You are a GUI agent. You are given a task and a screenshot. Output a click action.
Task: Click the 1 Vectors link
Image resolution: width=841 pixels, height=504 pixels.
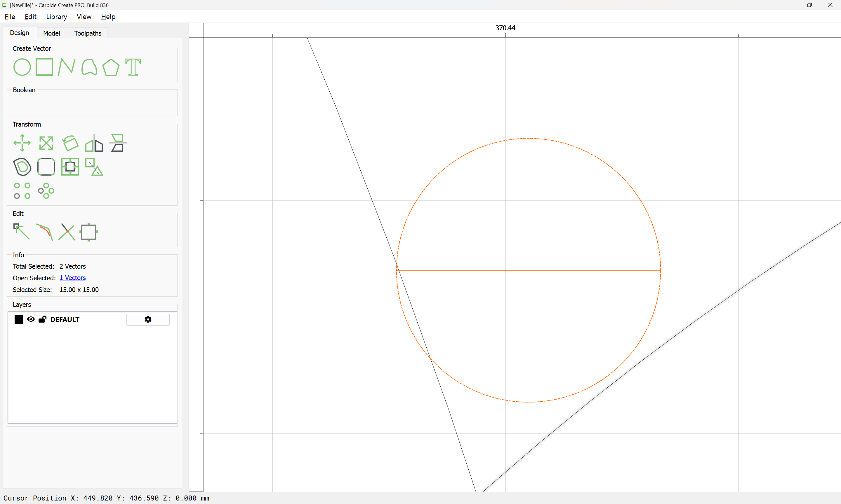click(x=72, y=278)
